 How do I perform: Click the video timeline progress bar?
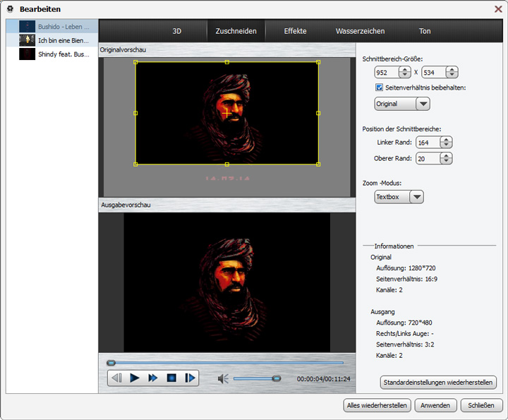tap(226, 363)
